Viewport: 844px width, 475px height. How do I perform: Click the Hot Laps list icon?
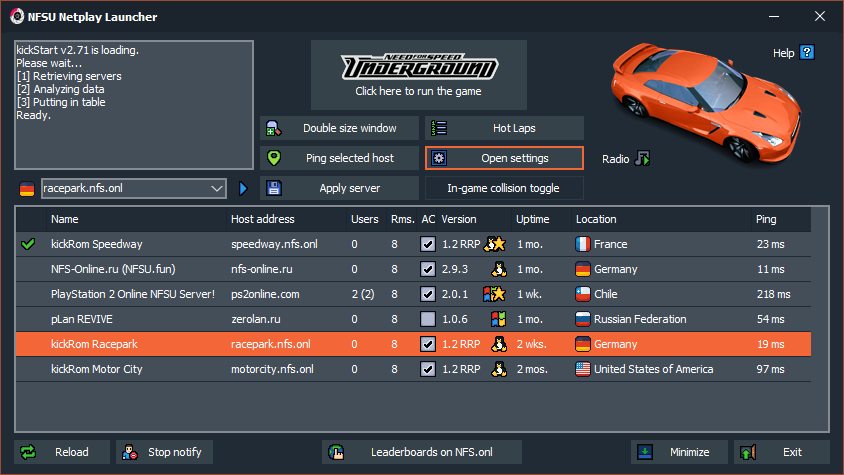[439, 128]
